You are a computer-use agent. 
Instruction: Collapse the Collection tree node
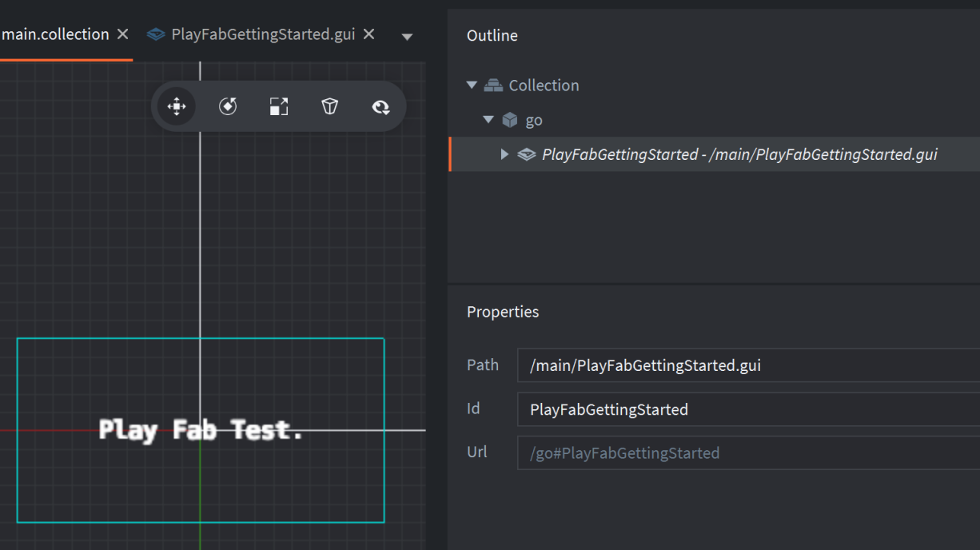pyautogui.click(x=472, y=85)
